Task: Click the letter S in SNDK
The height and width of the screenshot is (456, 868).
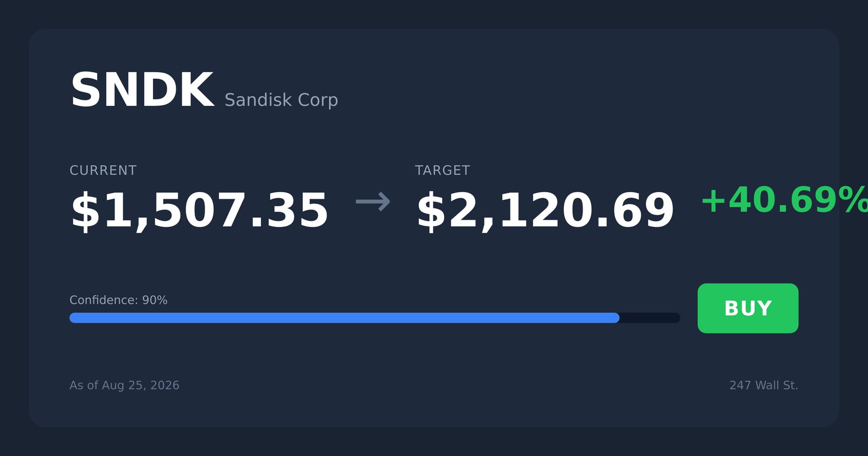Action: [84, 90]
